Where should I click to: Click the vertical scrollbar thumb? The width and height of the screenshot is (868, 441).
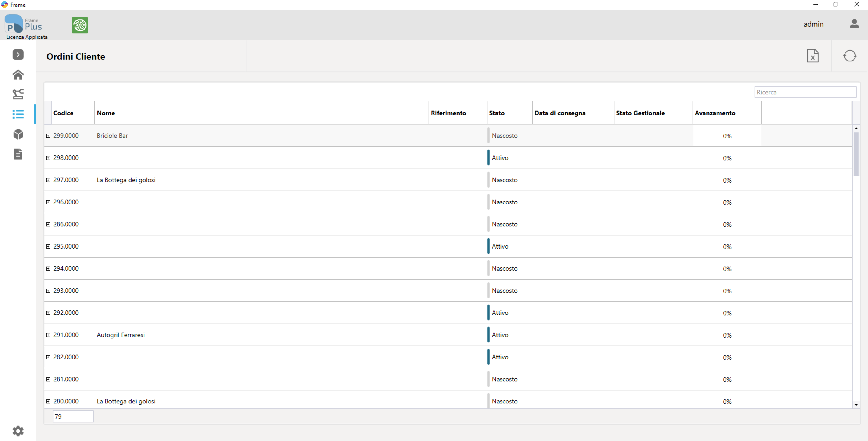pyautogui.click(x=856, y=154)
